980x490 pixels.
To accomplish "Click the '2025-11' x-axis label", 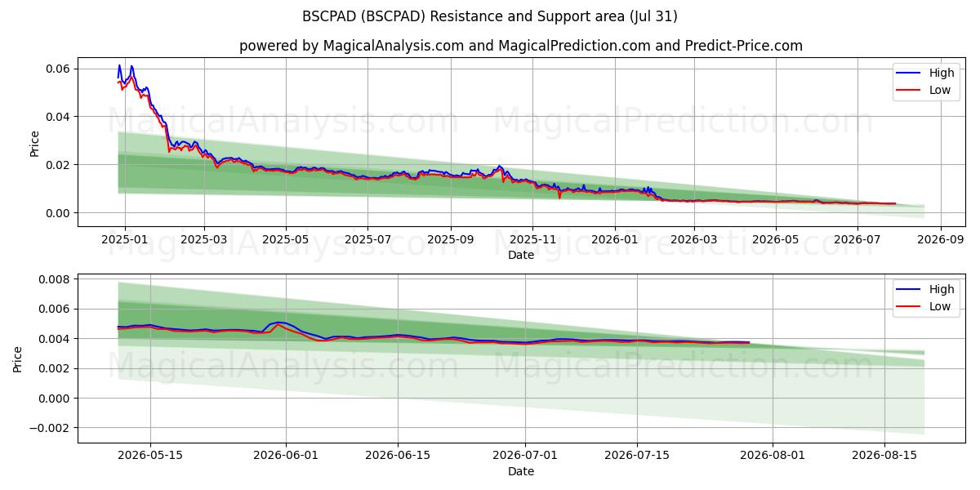I will click(x=532, y=240).
